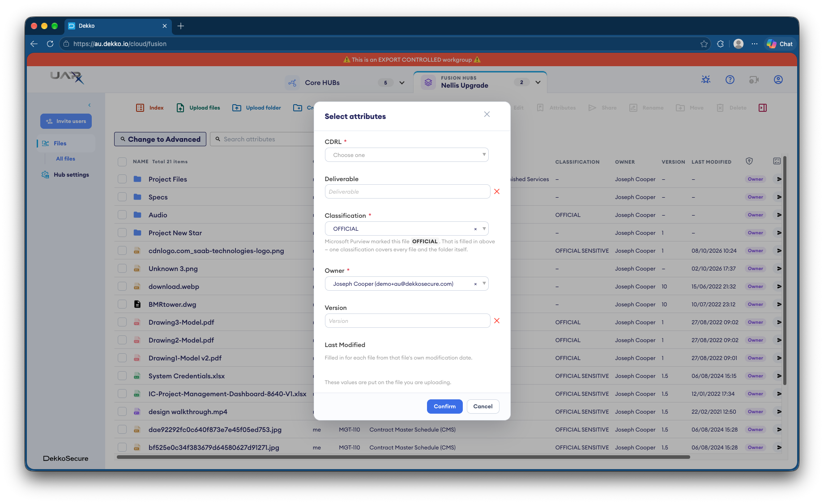Expand the Nellis Upgrade hub chevron
824x504 pixels.
point(538,82)
